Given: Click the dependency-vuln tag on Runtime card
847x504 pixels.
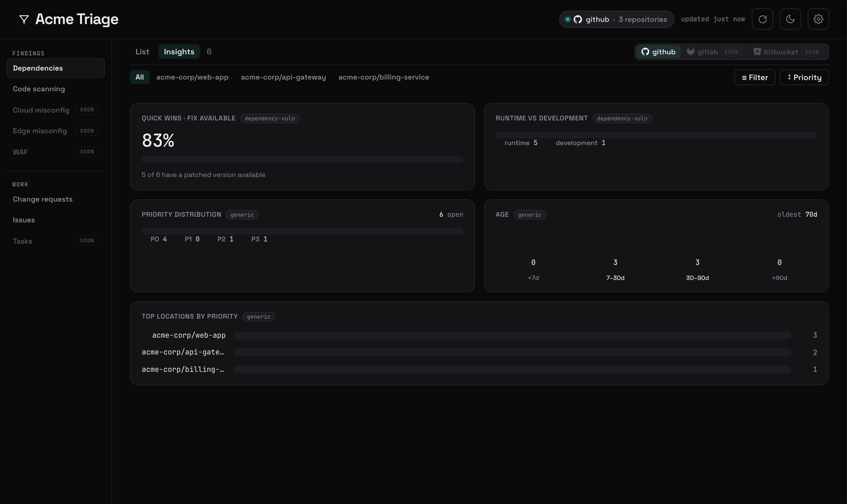Looking at the screenshot, I should (622, 118).
